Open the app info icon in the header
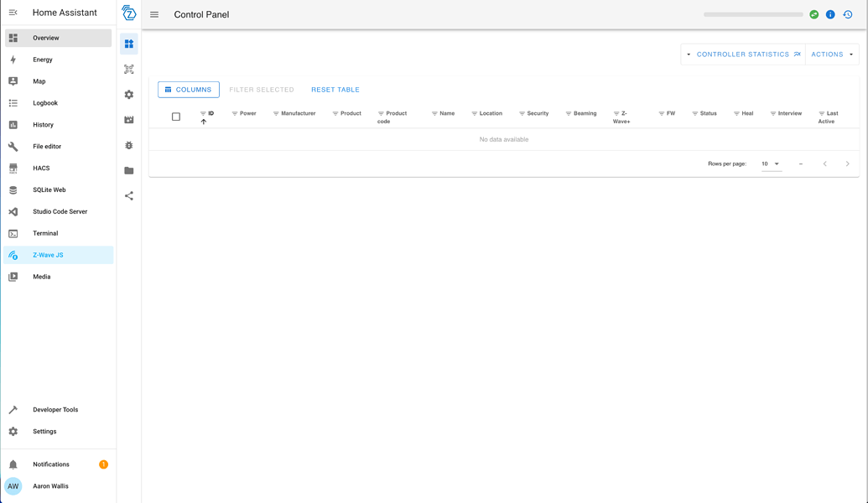 829,14
